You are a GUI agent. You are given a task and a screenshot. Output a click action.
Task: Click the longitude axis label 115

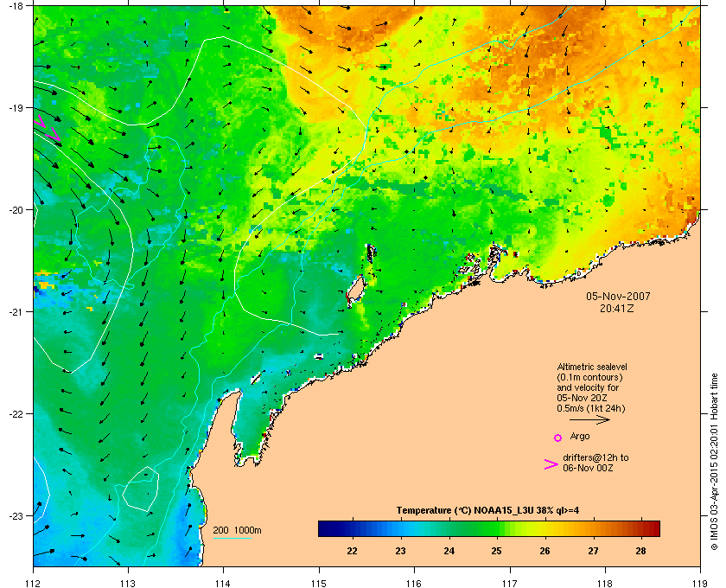[319, 584]
